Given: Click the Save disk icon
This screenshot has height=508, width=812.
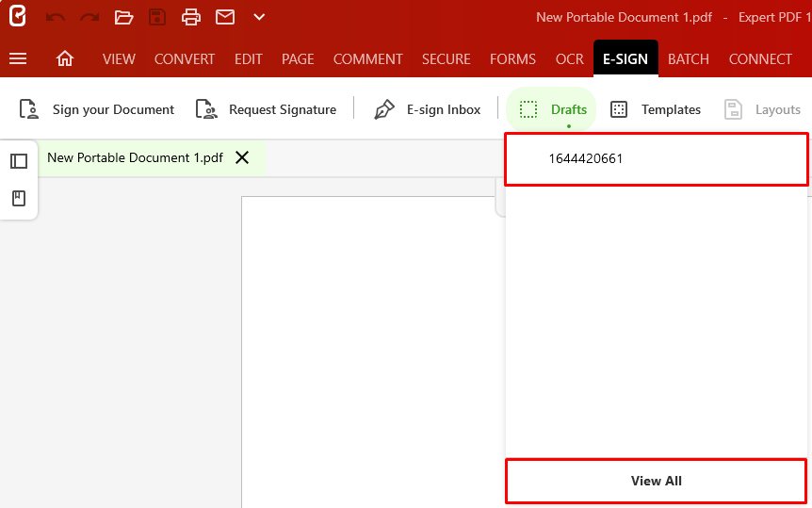Looking at the screenshot, I should pos(157,17).
